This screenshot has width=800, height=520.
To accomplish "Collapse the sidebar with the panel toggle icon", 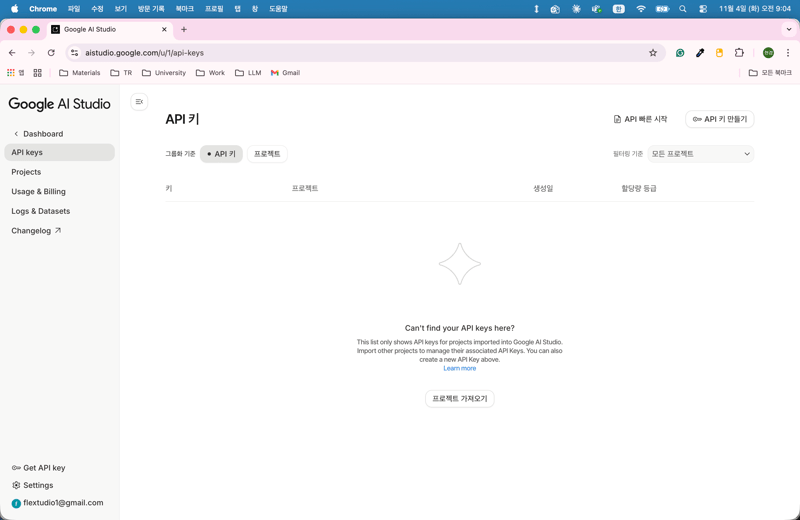I will point(139,102).
